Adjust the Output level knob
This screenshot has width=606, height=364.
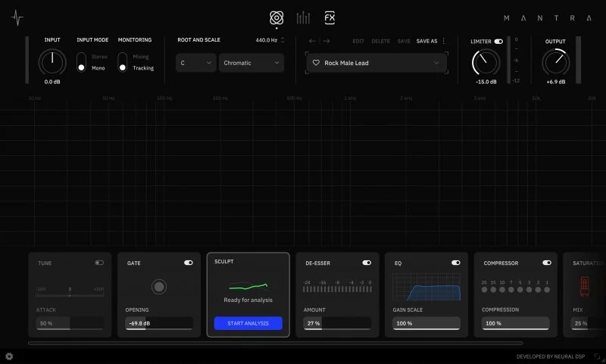556,63
